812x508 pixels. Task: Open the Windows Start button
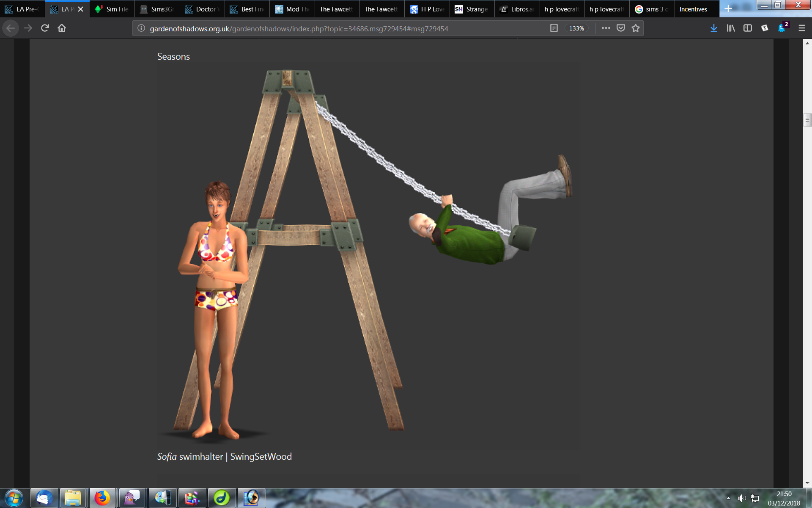coord(14,498)
